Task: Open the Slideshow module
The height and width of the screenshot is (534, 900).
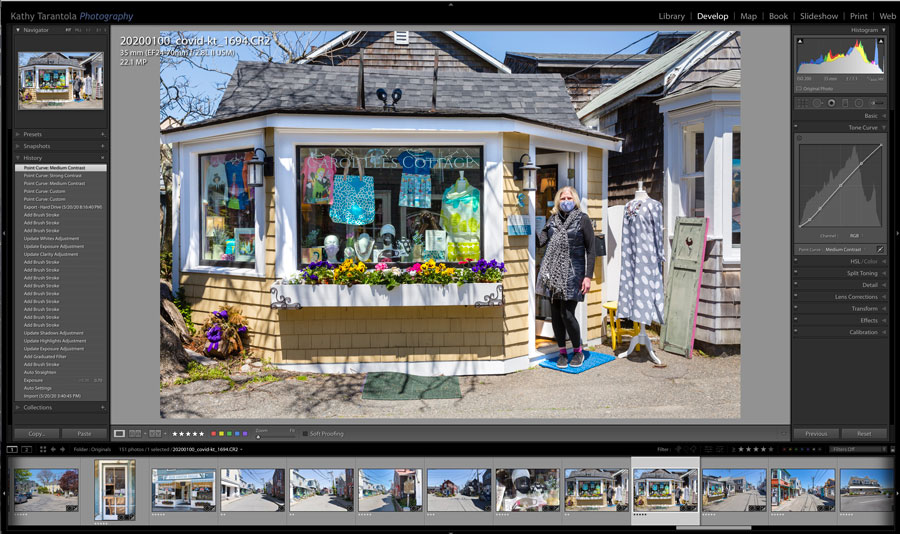Action: coord(818,16)
